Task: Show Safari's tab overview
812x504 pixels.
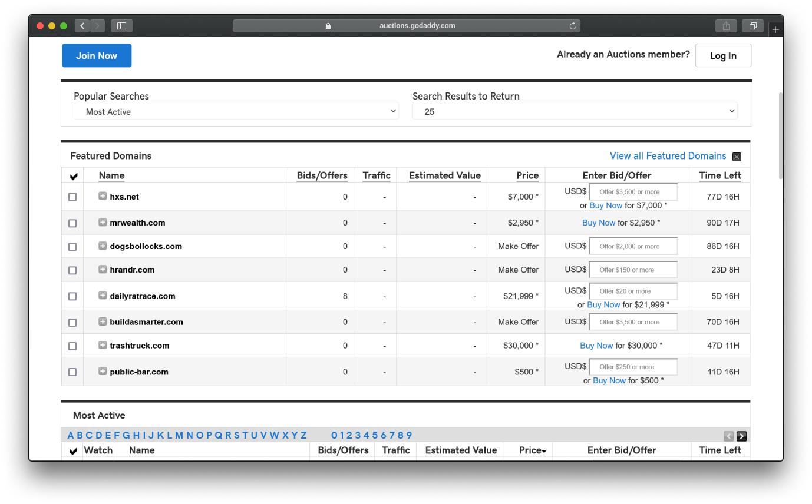Action: tap(752, 26)
